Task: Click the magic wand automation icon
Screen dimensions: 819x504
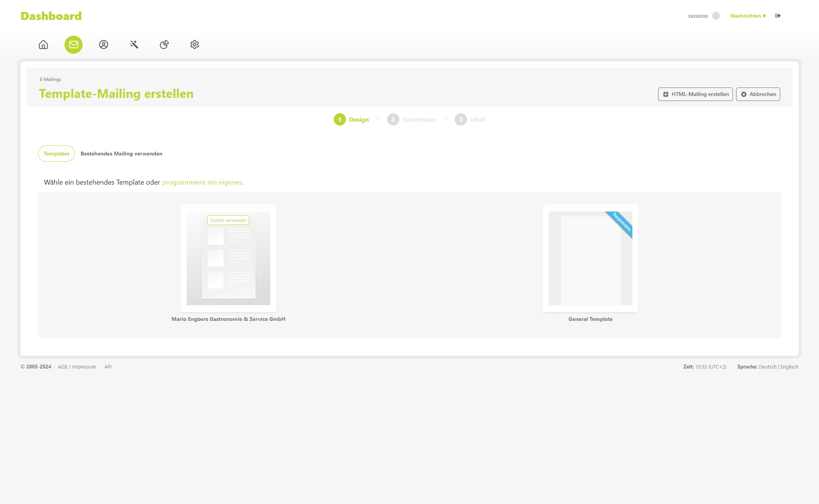Action: [134, 45]
